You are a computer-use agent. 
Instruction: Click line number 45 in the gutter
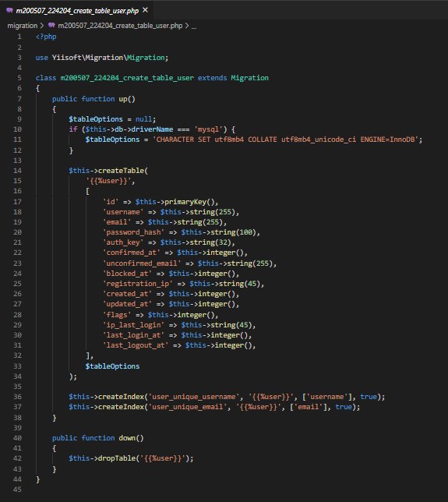[x=18, y=490]
